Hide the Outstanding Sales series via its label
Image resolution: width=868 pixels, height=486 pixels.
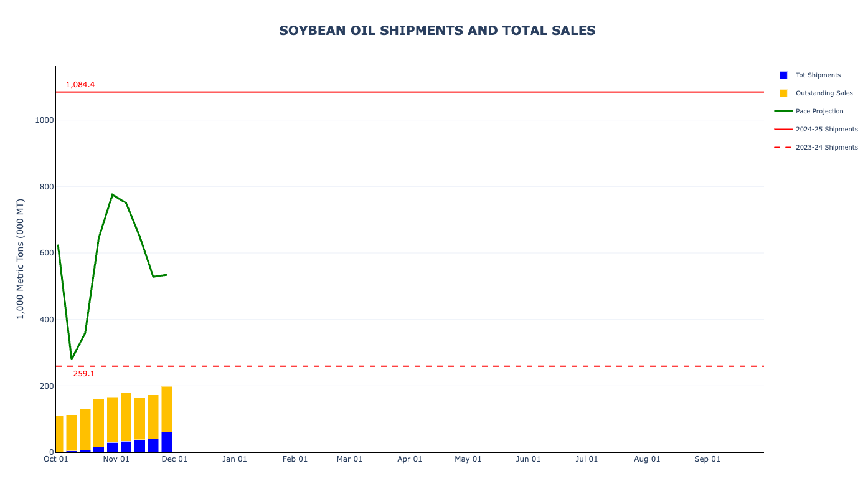tap(824, 93)
